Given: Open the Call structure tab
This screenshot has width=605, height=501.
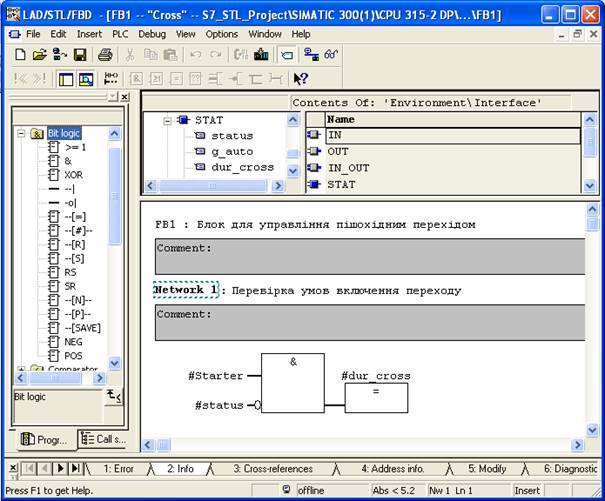Looking at the screenshot, I should pos(102,439).
